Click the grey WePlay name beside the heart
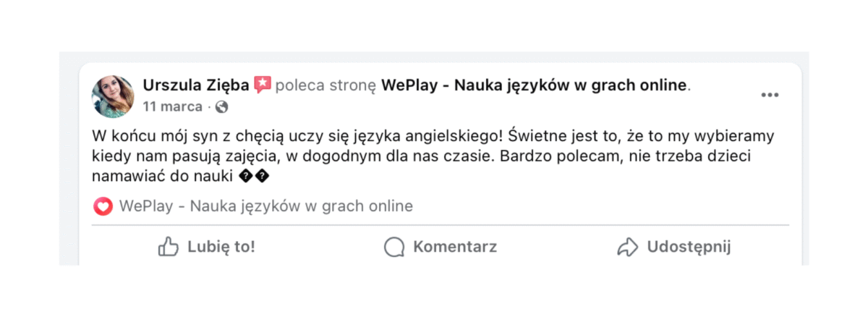 pos(265,206)
